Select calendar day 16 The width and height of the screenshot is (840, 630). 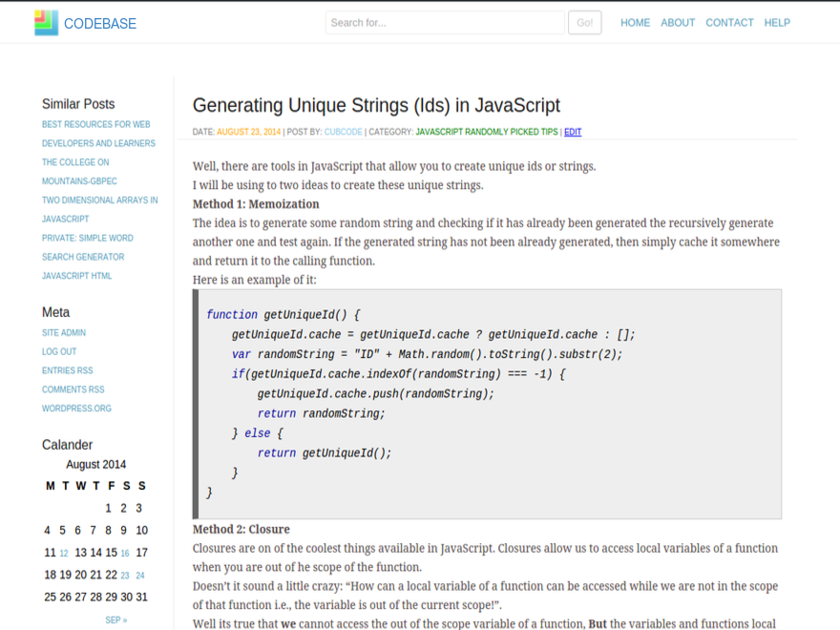point(125,554)
